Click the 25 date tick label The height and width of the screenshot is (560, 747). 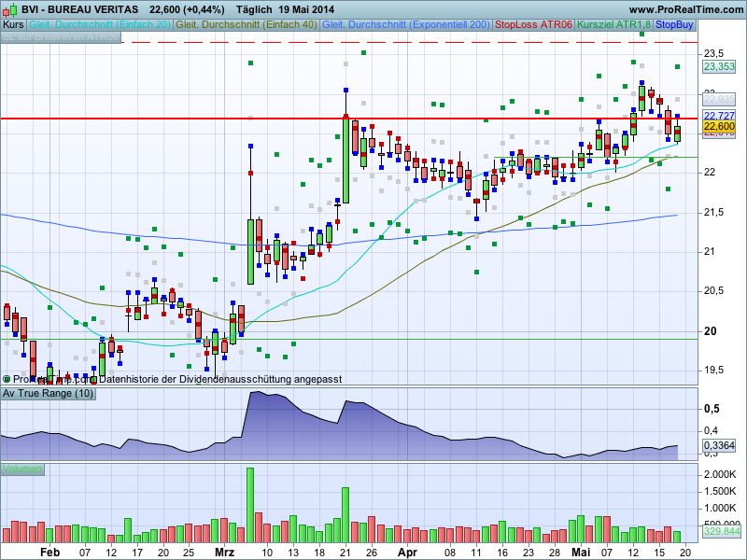pyautogui.click(x=190, y=553)
